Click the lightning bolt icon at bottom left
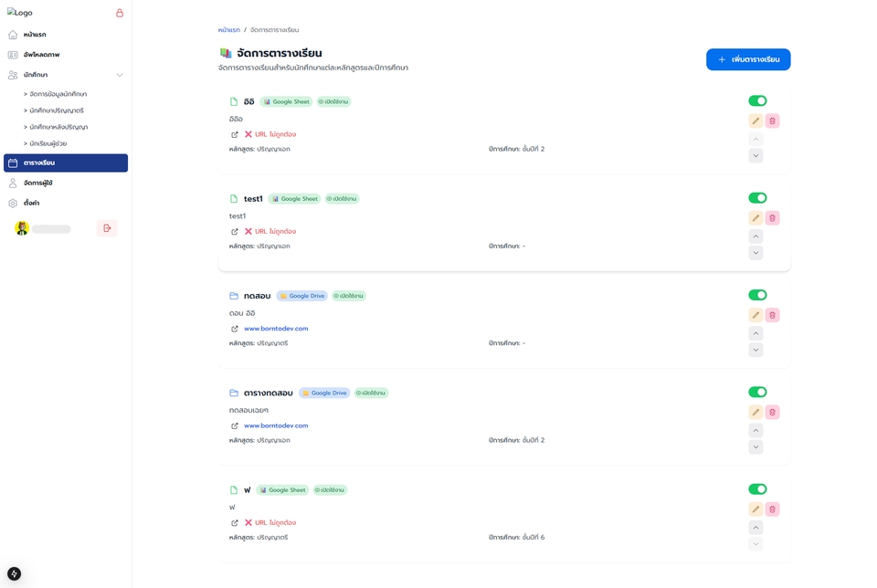The image size is (877, 588). click(x=14, y=574)
